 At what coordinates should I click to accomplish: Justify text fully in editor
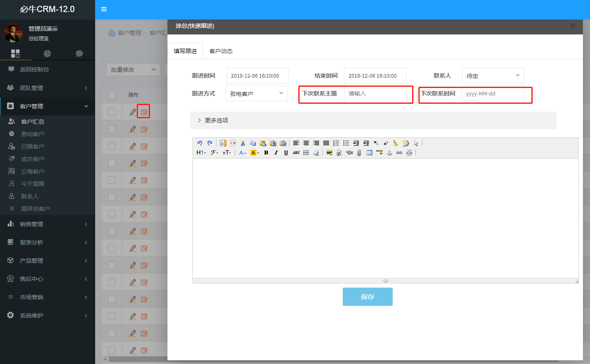point(326,143)
